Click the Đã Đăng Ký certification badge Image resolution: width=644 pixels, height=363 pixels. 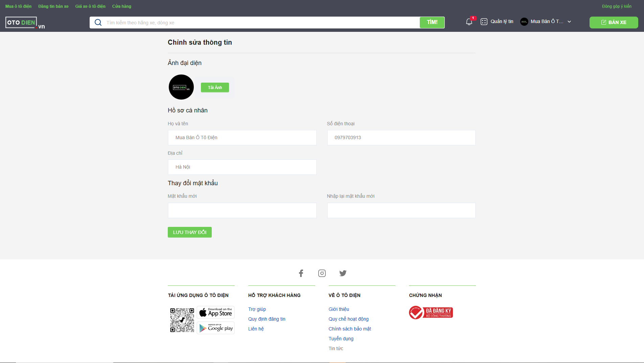tap(431, 313)
